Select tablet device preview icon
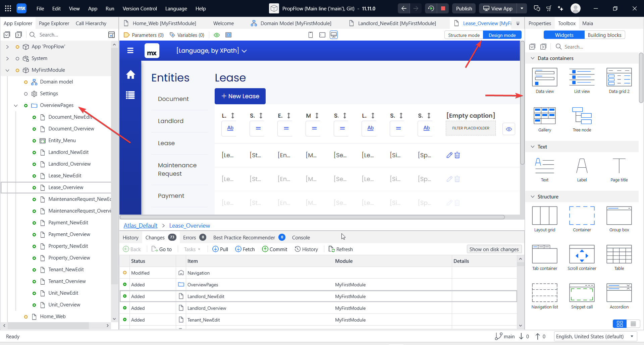This screenshot has height=345, width=644. coord(322,35)
